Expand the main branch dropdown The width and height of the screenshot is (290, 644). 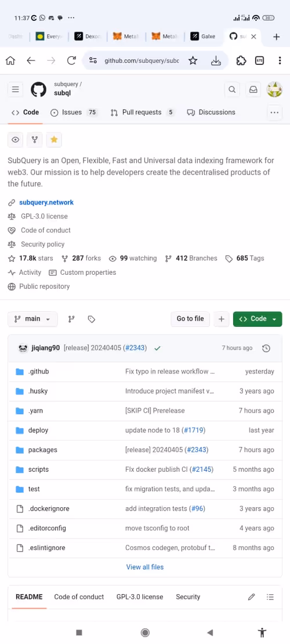pos(32,319)
